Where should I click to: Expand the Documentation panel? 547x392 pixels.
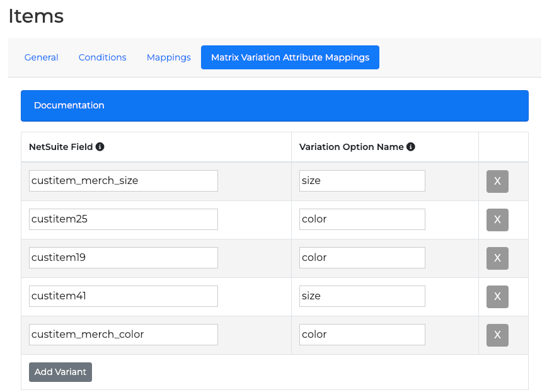(x=274, y=106)
